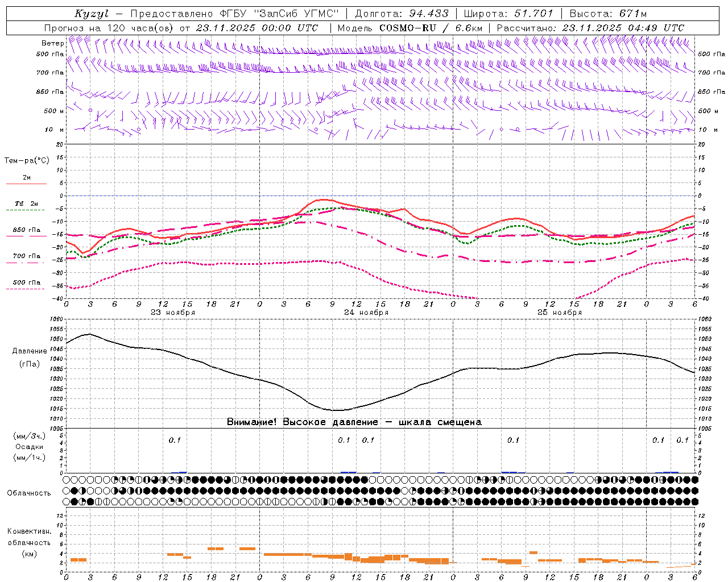
Task: Click the "0.1" precipitation value on 25 ноября morning
Action: click(x=513, y=440)
